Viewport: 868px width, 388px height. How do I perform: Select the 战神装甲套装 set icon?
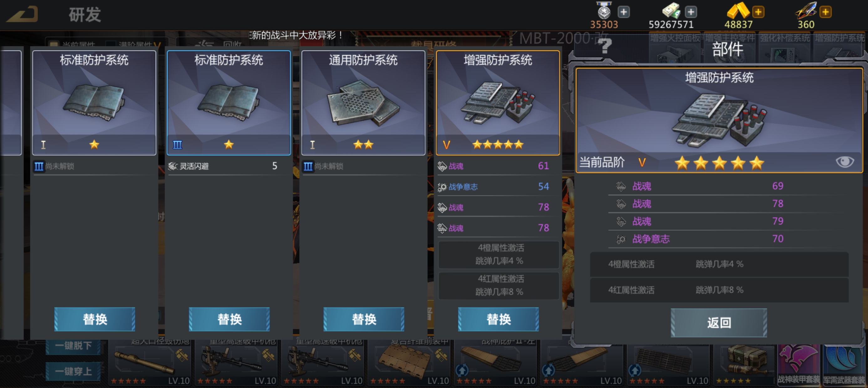click(x=798, y=365)
